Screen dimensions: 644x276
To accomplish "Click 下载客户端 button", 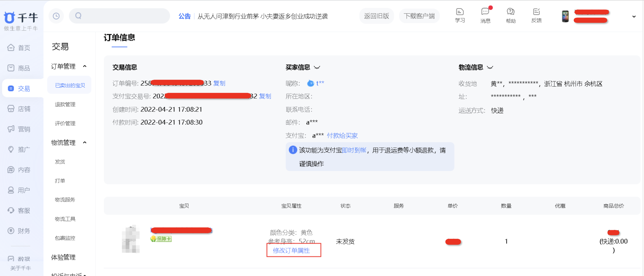I will [x=419, y=16].
